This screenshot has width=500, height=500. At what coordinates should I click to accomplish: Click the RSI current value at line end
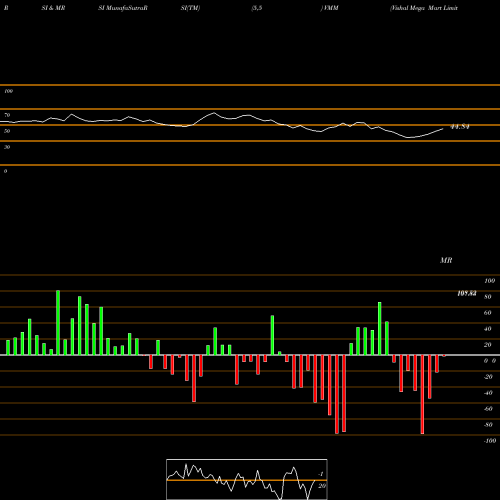(x=460, y=127)
